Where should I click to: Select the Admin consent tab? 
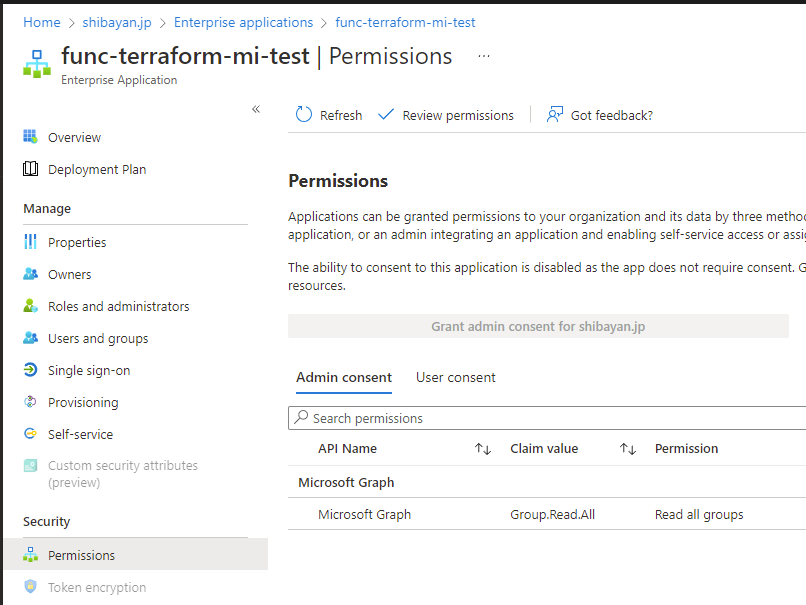coord(344,378)
